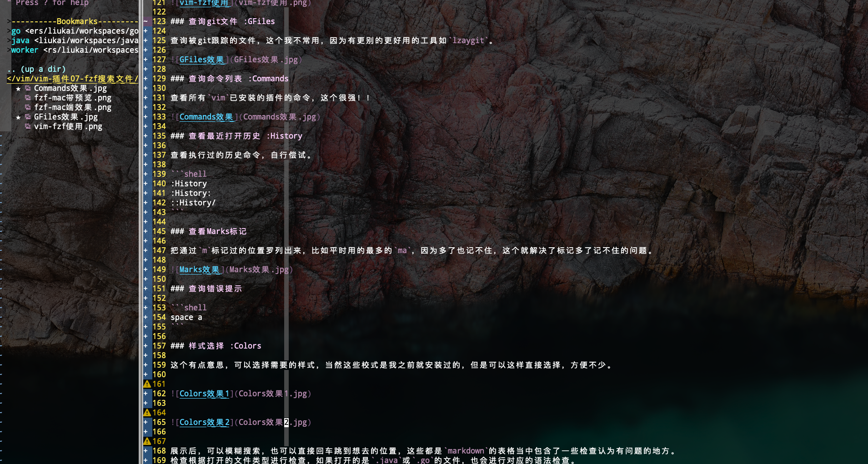Follow the GFiles效果 markdown link on line 127
This screenshot has width=868, height=464.
[x=202, y=60]
